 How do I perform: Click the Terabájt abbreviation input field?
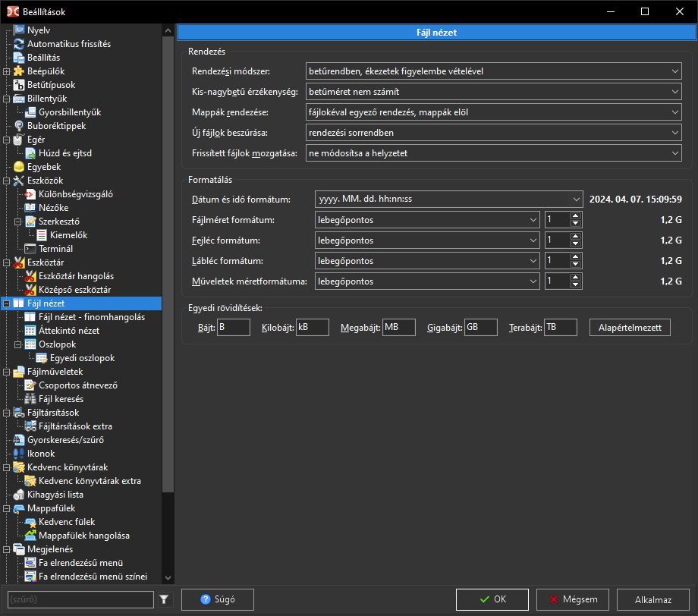pyautogui.click(x=561, y=327)
